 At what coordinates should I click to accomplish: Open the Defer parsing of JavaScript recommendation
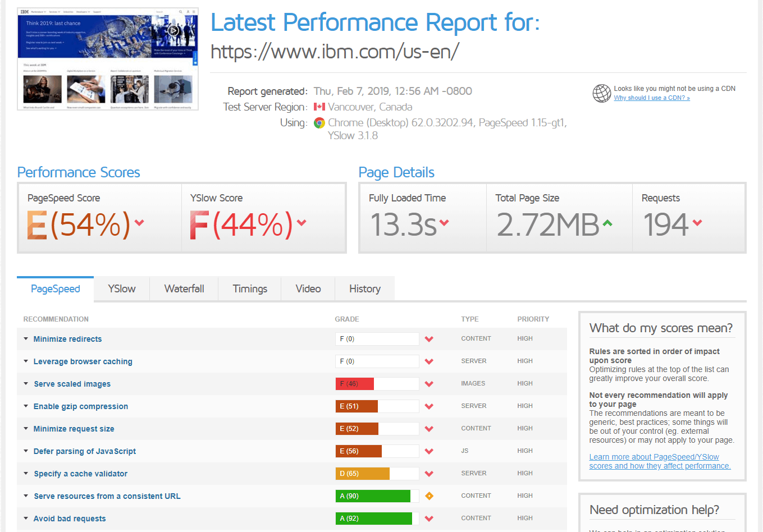point(84,451)
